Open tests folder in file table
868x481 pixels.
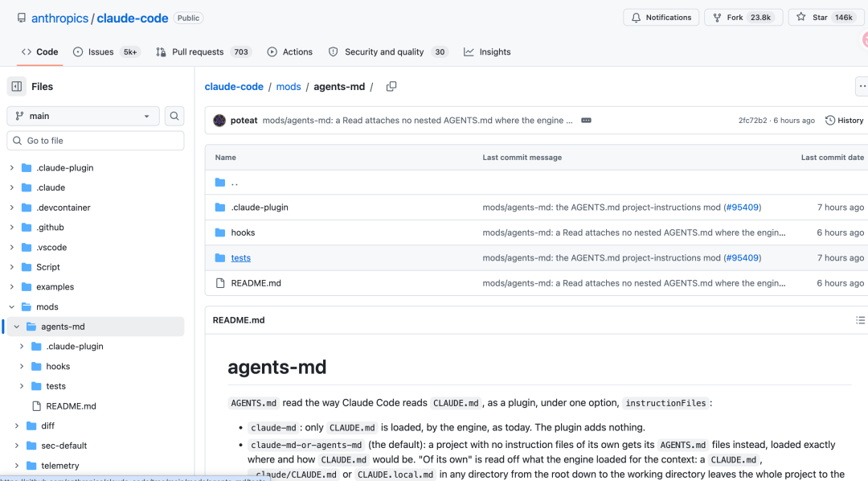click(x=241, y=257)
